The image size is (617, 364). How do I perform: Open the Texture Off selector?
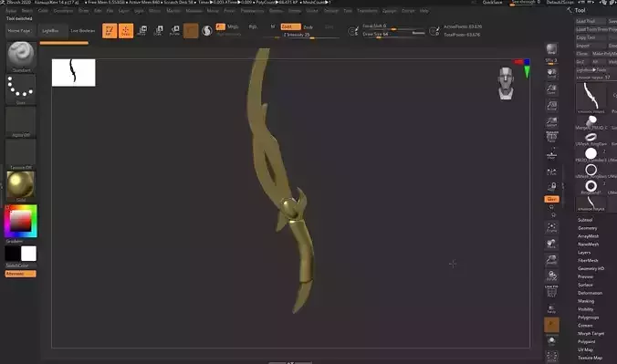point(21,154)
